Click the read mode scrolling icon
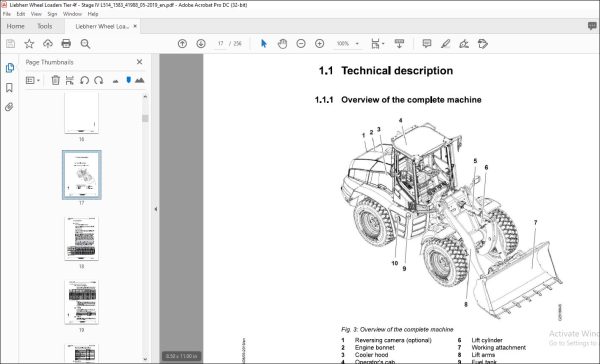The width and height of the screenshot is (600, 364). [399, 44]
